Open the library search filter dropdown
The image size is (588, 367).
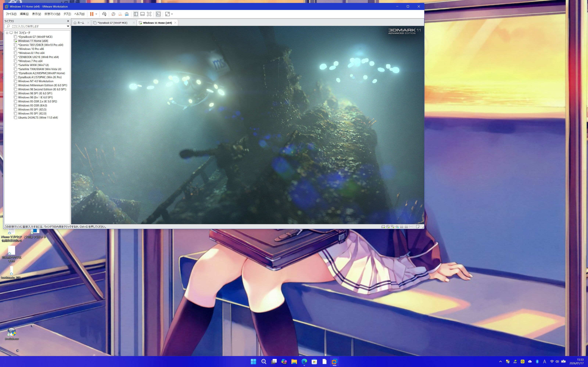(x=68, y=26)
